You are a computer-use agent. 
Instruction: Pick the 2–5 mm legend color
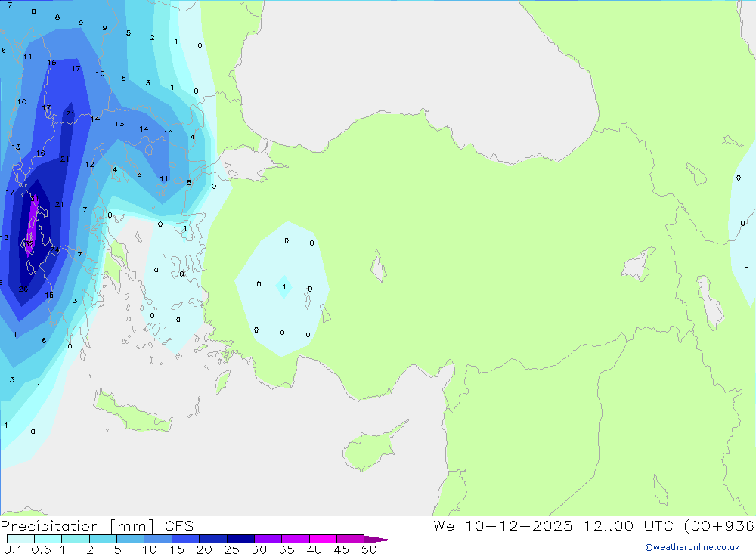click(x=103, y=539)
